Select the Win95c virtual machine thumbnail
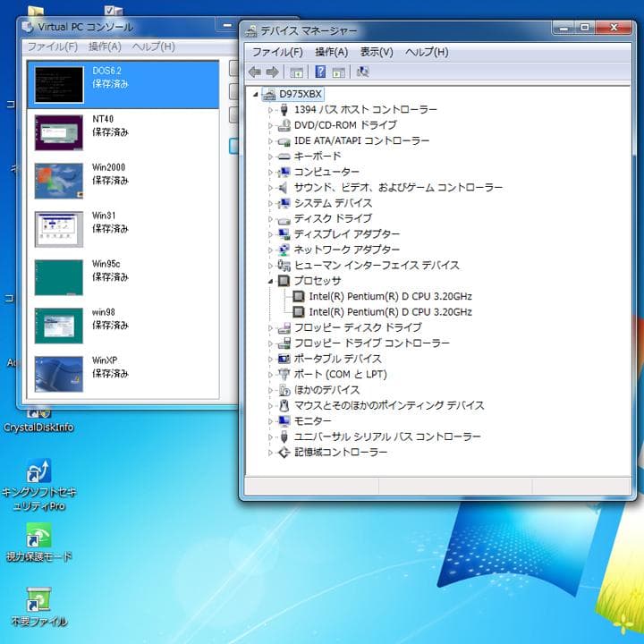Screen dimensions: 644x644 coord(59,277)
